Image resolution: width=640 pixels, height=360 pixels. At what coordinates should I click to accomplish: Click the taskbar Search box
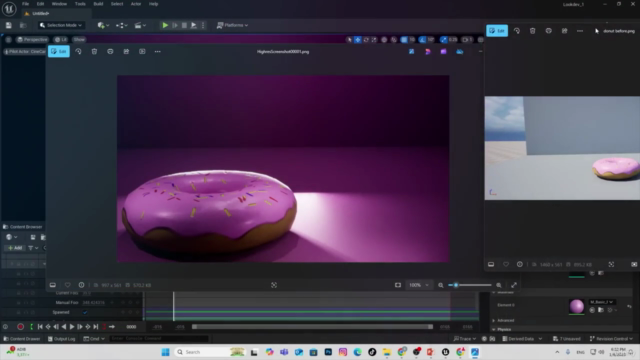209,352
